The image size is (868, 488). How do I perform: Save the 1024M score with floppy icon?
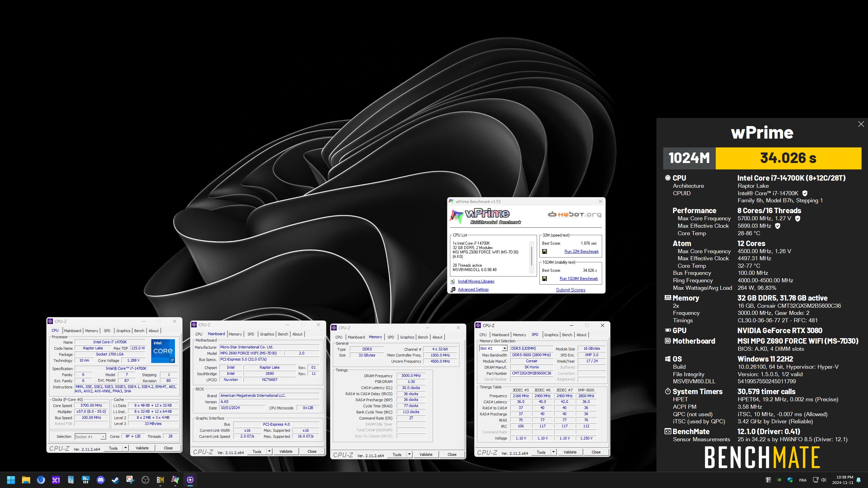(545, 279)
